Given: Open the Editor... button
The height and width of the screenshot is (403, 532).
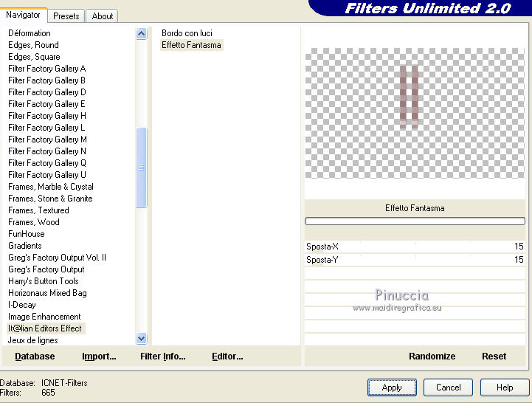Looking at the screenshot, I should point(227,356).
